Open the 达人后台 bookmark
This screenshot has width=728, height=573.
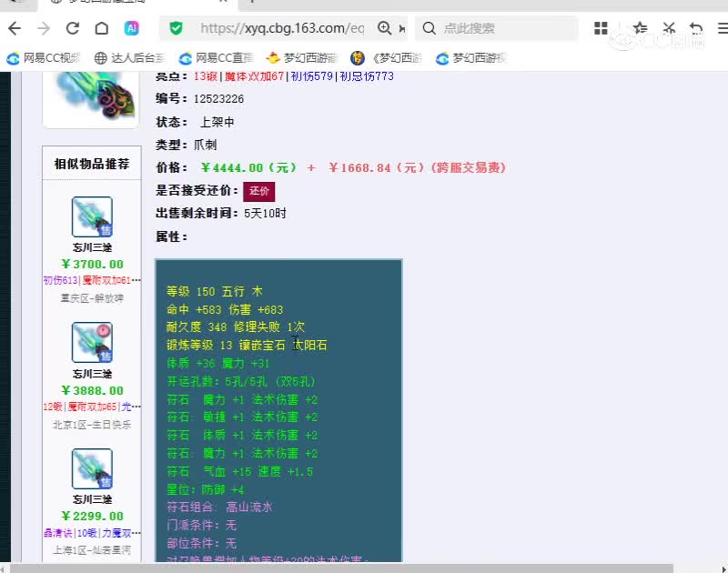tap(129, 58)
